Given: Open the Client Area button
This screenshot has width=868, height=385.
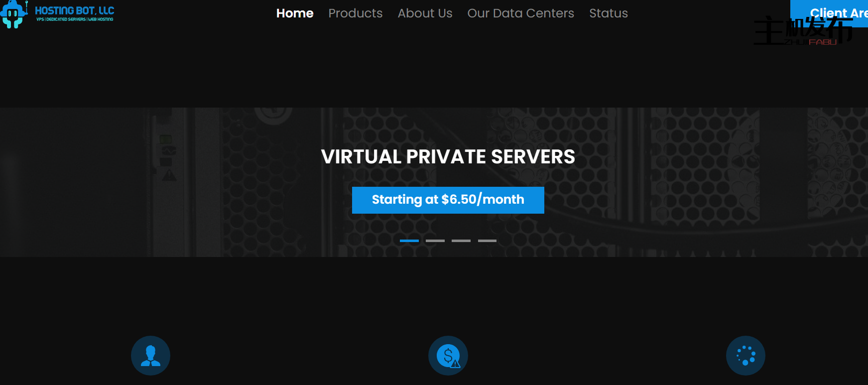Looking at the screenshot, I should pyautogui.click(x=829, y=13).
